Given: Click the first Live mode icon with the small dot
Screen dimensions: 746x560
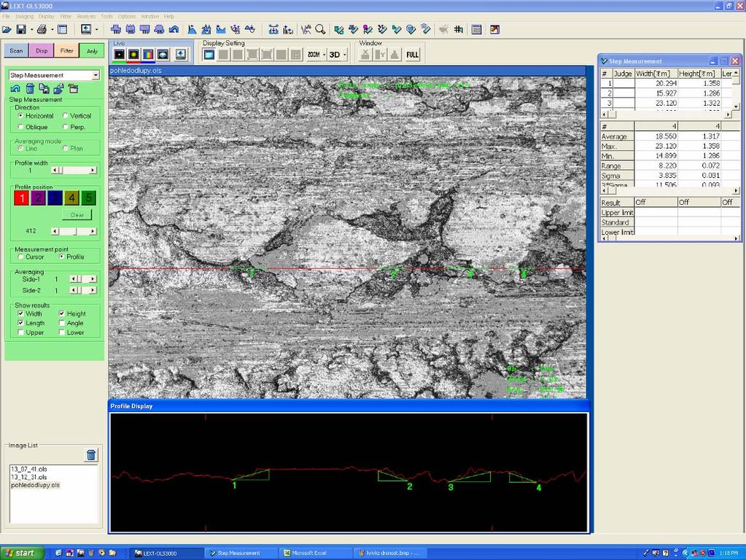Looking at the screenshot, I should coord(119,55).
